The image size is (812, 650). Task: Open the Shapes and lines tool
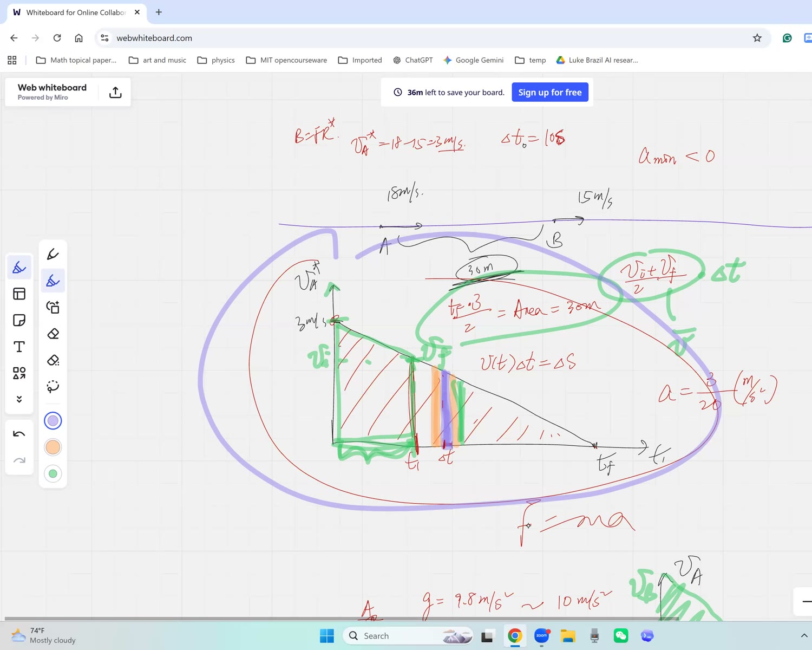pos(19,373)
